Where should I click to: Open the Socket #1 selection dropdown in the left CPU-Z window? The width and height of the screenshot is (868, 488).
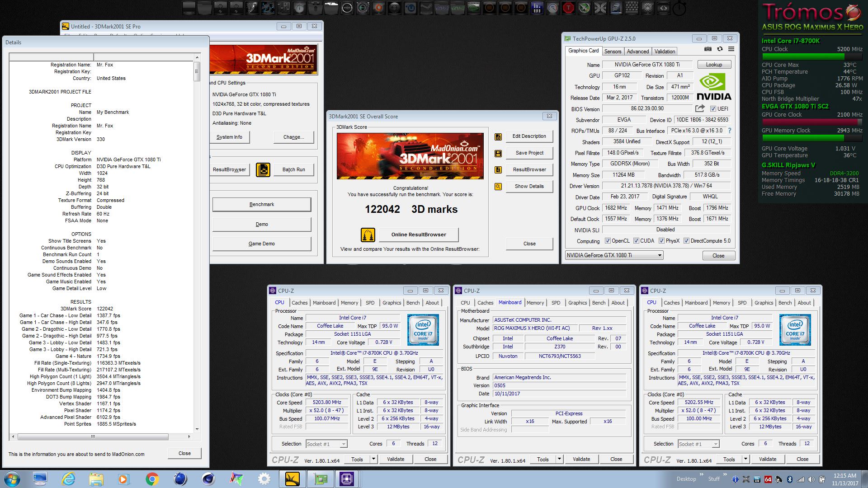click(x=326, y=444)
